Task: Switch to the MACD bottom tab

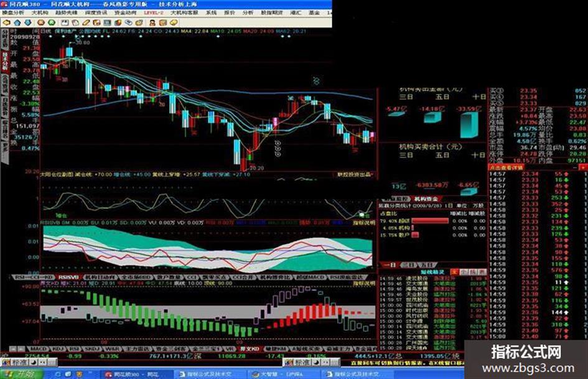Action: tap(38, 349)
